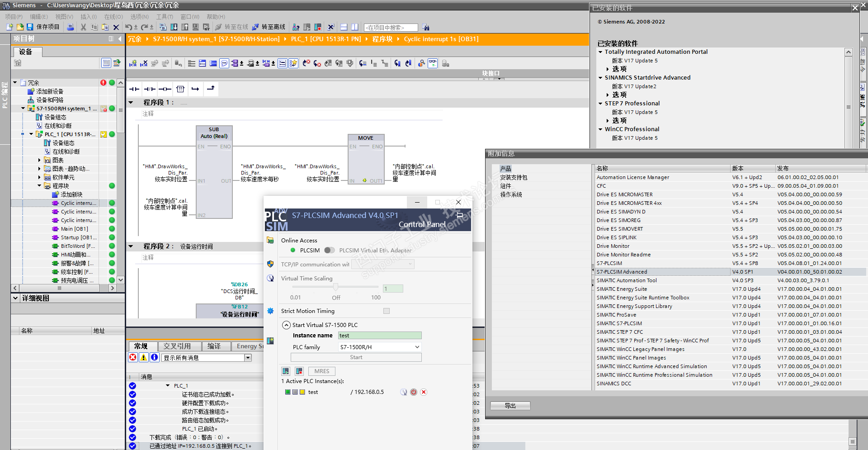The width and height of the screenshot is (868, 450).
Task: Insert an empty box instruction
Action: (180, 89)
